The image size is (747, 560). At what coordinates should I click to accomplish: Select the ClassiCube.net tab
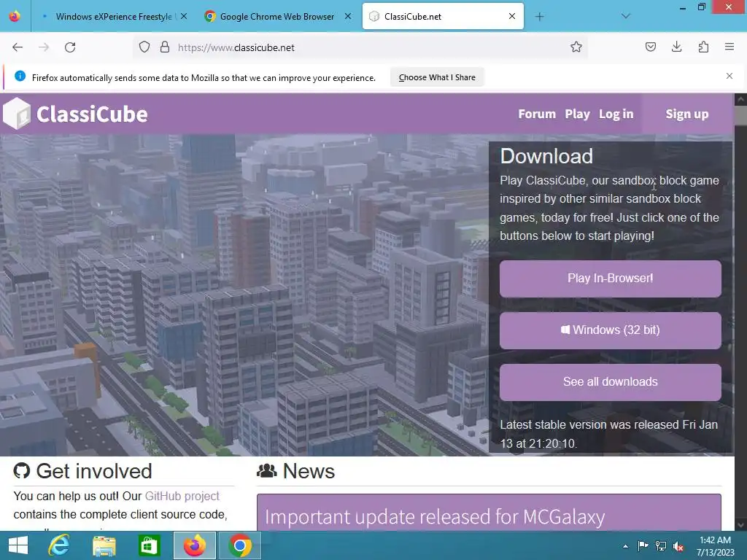pos(442,17)
